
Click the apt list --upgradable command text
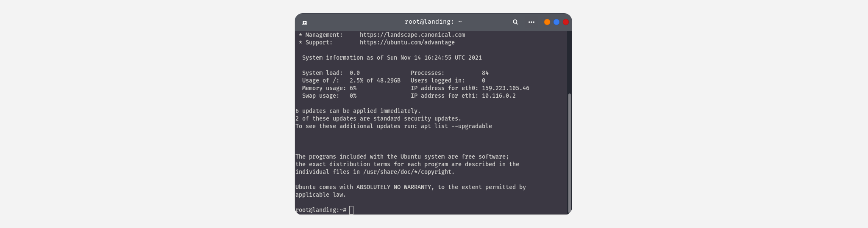pyautogui.click(x=456, y=126)
